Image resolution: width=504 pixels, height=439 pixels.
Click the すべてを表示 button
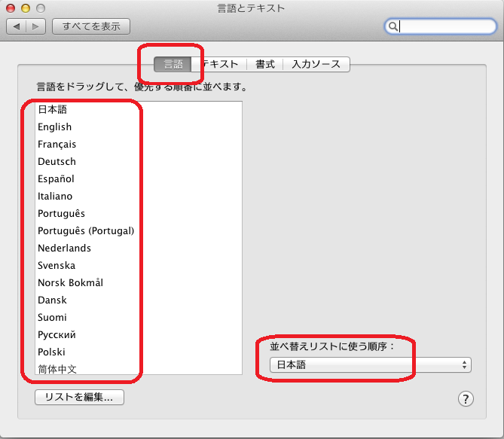(x=91, y=26)
